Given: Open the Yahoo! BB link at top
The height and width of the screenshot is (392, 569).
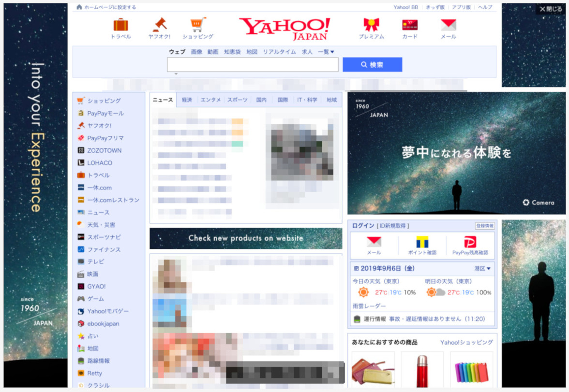Looking at the screenshot, I should (405, 7).
